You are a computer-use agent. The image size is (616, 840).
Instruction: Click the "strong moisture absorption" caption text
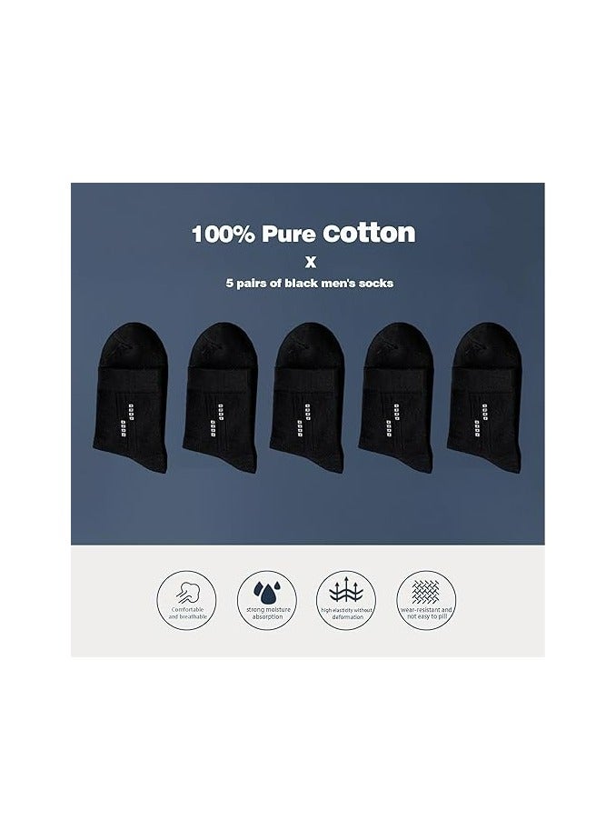(x=268, y=613)
